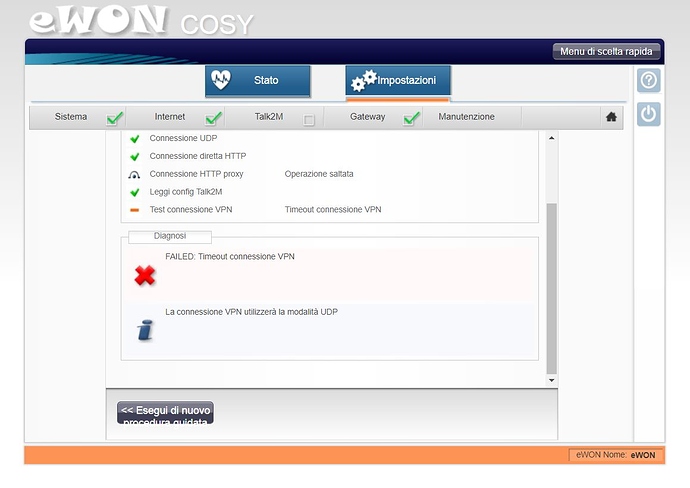Click the vertical scrollbar thumb

coord(551,289)
